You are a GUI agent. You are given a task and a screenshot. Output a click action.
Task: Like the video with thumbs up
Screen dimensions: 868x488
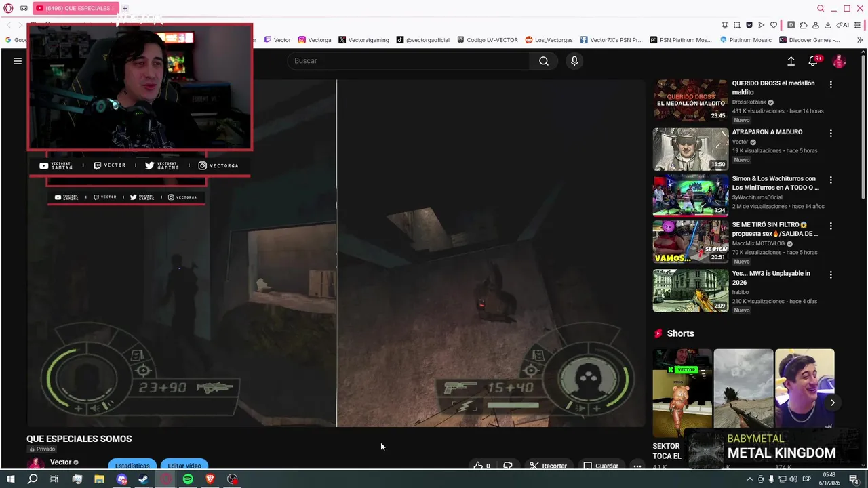coord(481,466)
